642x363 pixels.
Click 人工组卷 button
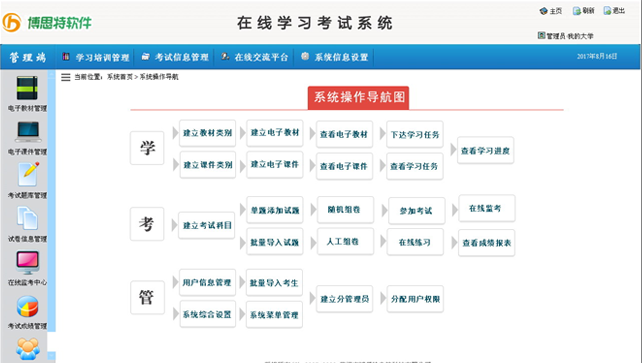(345, 241)
